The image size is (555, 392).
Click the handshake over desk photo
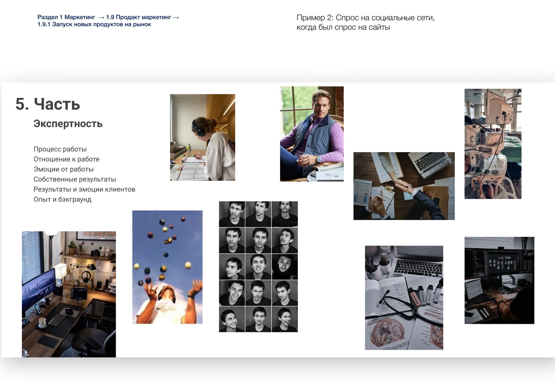pos(404,186)
